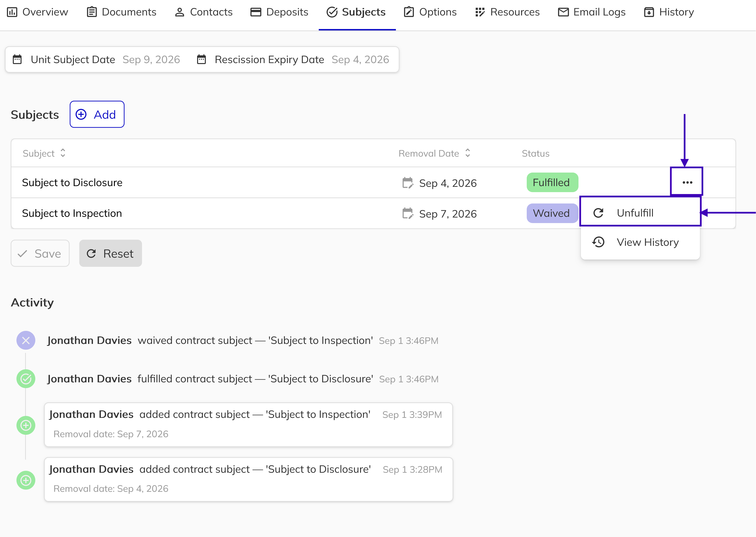Switch to the Resources tab
Screen dimensions: 756x537
tap(507, 12)
